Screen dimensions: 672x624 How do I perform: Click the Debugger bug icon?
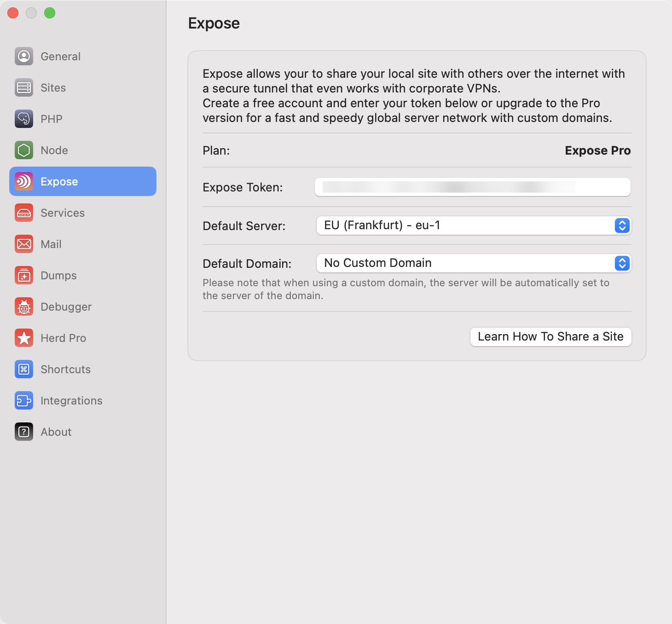coord(24,306)
